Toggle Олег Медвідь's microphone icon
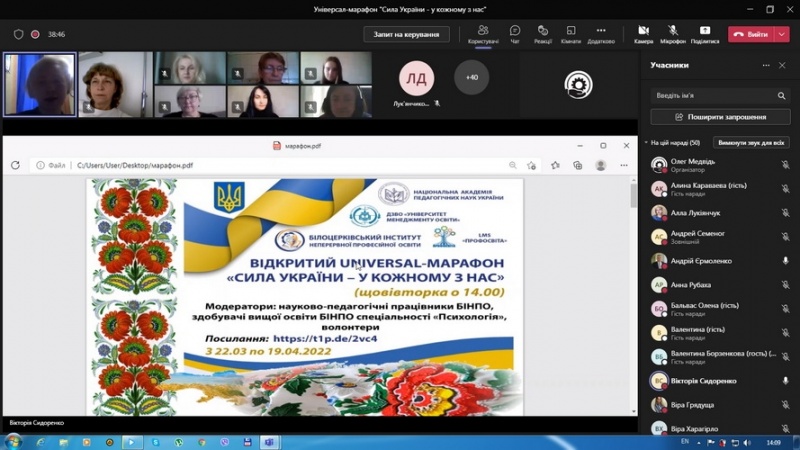The width and height of the screenshot is (800, 450). [785, 164]
